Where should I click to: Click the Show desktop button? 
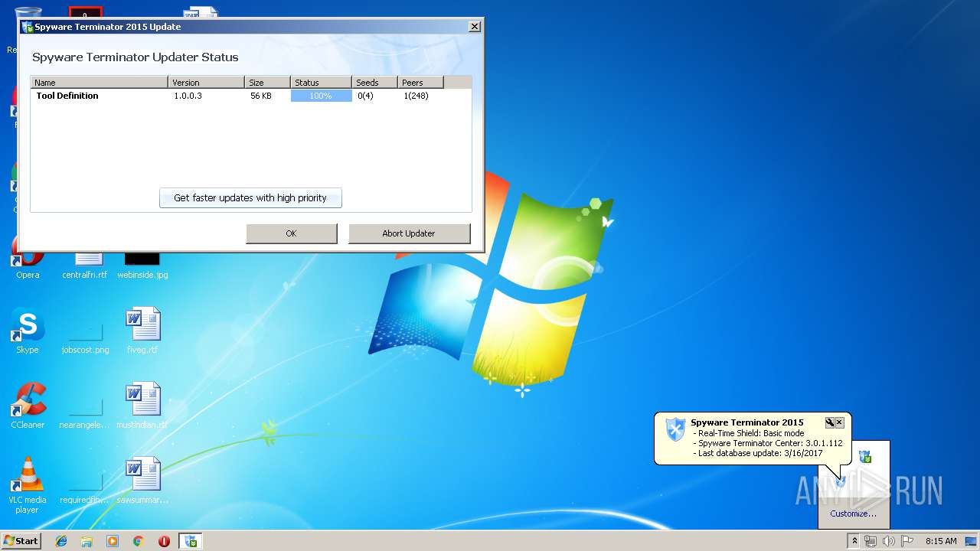click(972, 541)
